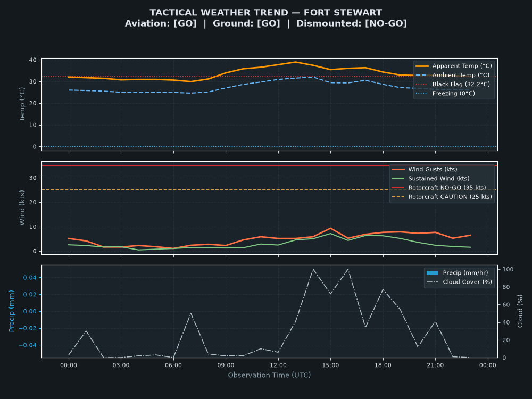Click the blue Precip legend color patch
The image size is (532, 399).
pos(433,273)
